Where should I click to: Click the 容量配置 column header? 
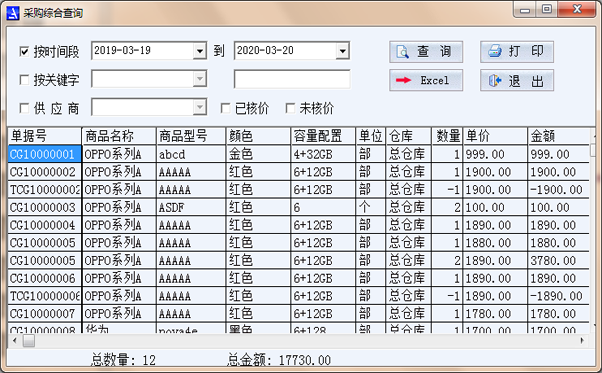pyautogui.click(x=323, y=136)
